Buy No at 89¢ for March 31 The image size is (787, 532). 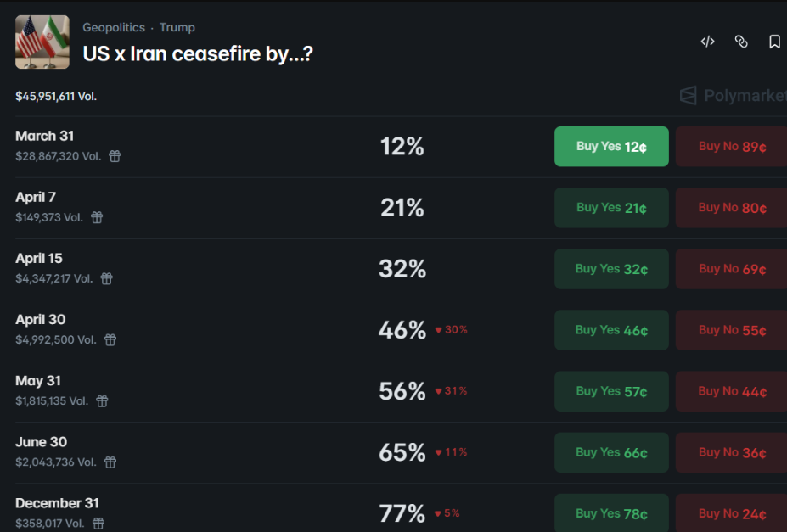point(732,147)
